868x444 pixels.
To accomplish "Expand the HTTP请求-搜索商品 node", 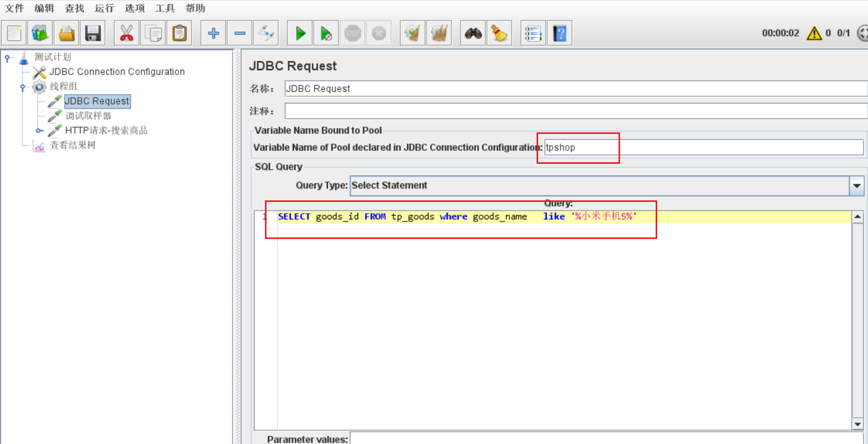I will coord(39,131).
